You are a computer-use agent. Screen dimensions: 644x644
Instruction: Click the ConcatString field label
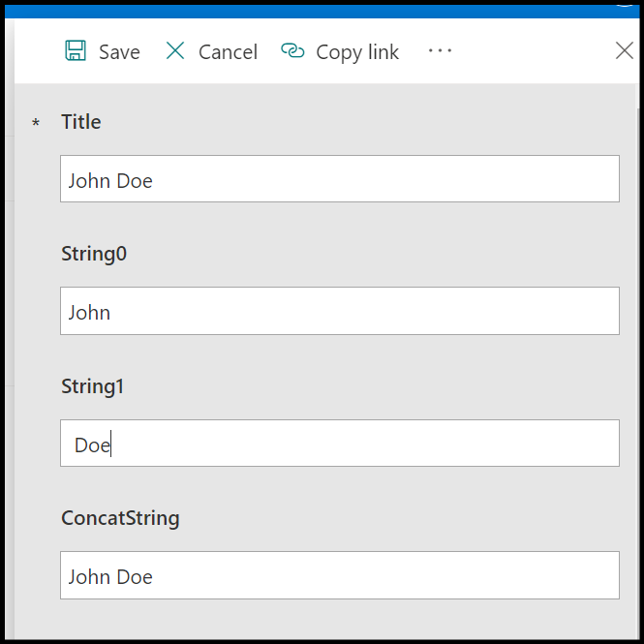(120, 518)
